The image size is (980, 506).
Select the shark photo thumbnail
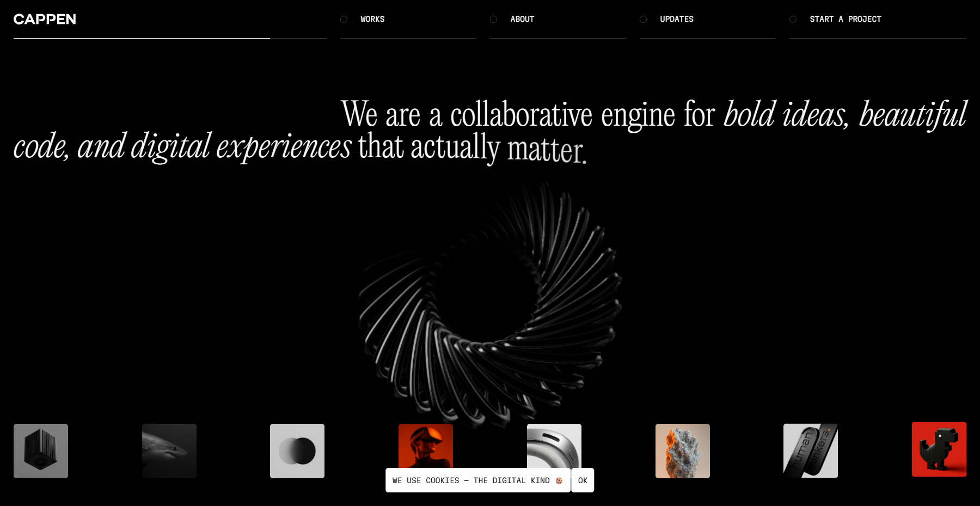pyautogui.click(x=169, y=451)
